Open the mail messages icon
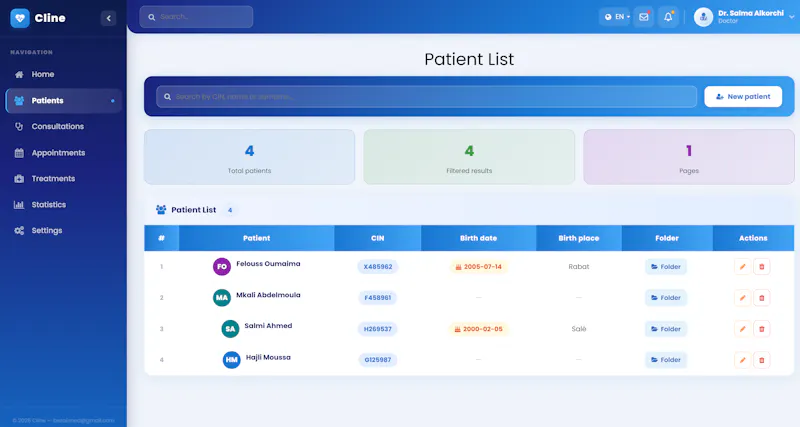Viewport: 800px width, 427px height. point(644,17)
